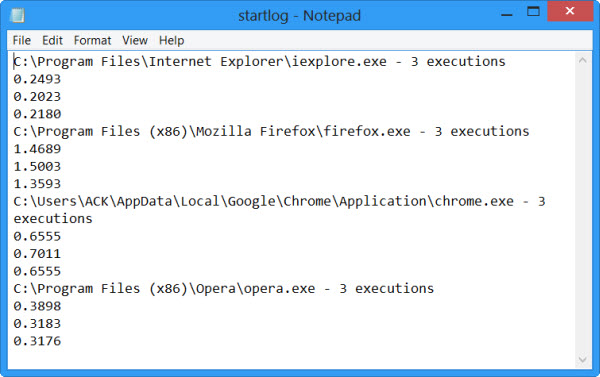Open the Help menu

[171, 41]
